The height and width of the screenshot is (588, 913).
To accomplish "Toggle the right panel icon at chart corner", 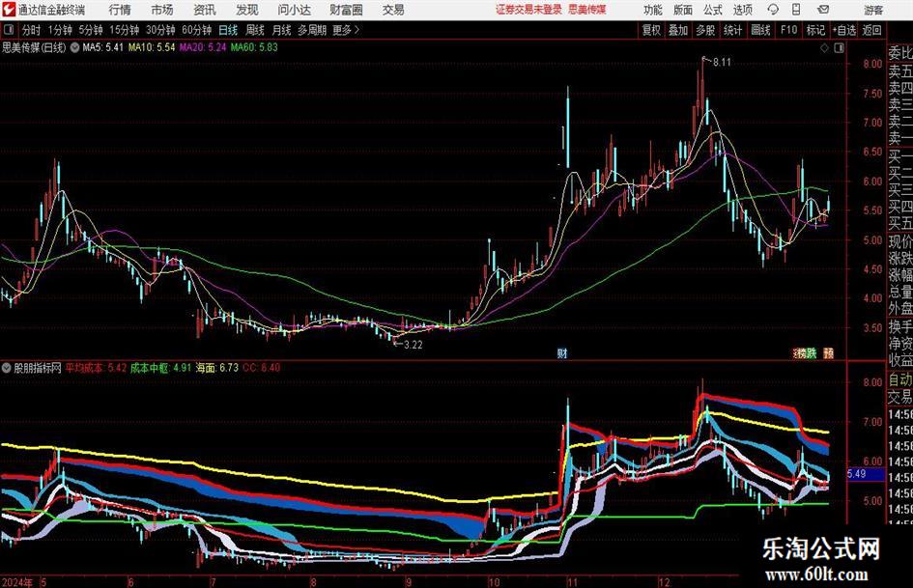I will click(839, 48).
